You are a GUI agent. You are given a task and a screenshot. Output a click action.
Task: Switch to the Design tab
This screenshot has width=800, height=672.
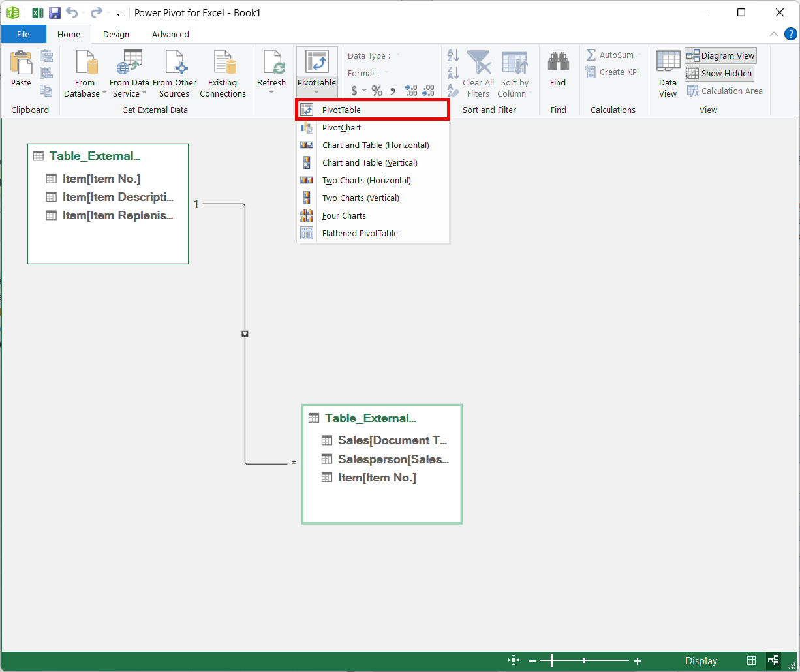[115, 34]
